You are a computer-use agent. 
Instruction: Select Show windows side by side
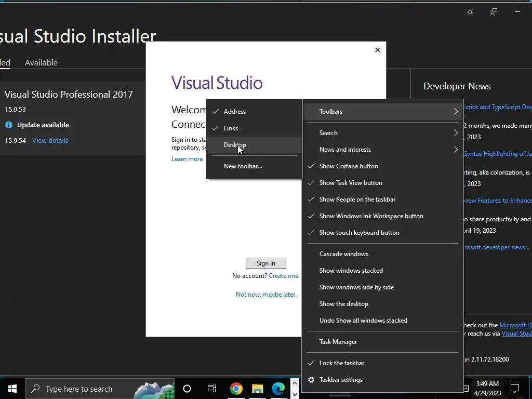(x=383, y=287)
